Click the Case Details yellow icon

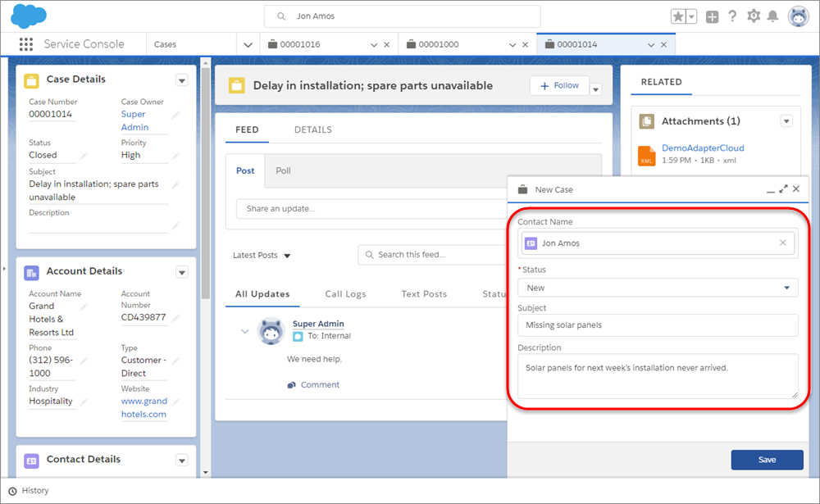[x=31, y=80]
